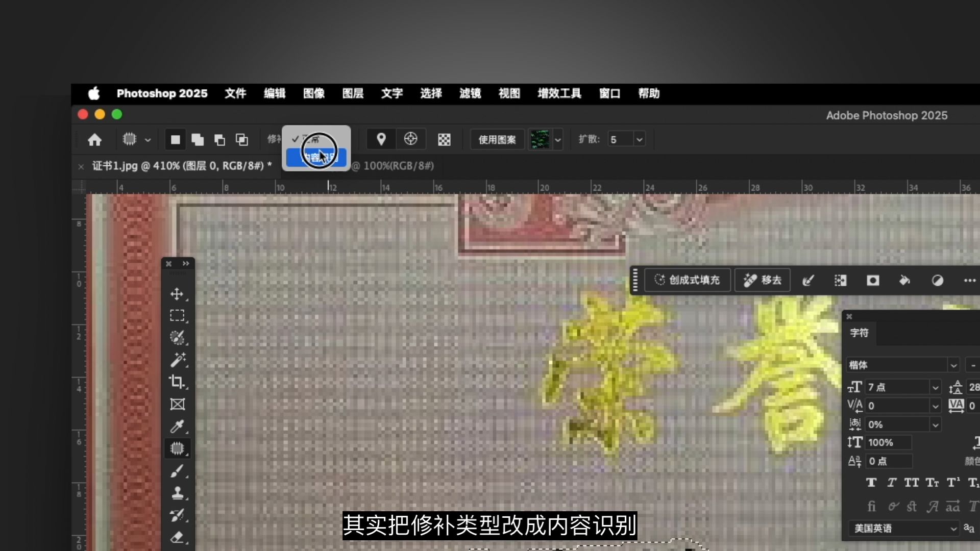Click the green pattern swatch preview
Viewport: 980px width, 551px height.
(x=540, y=139)
